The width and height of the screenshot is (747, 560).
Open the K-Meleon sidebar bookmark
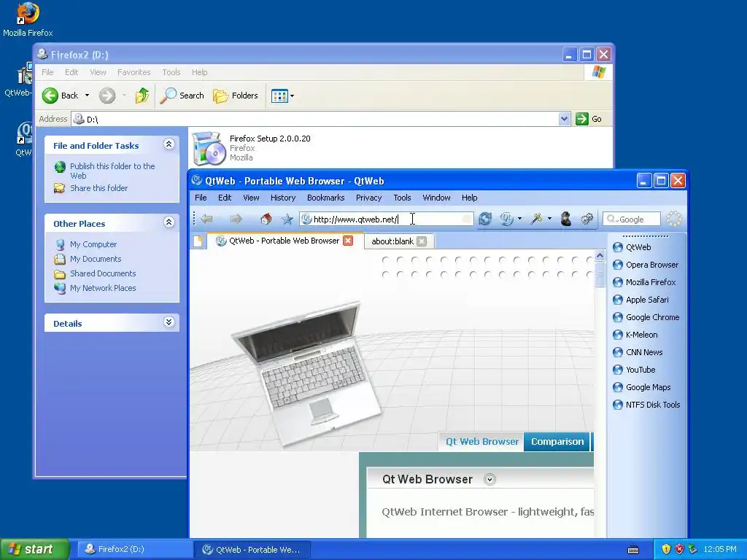[635, 335]
